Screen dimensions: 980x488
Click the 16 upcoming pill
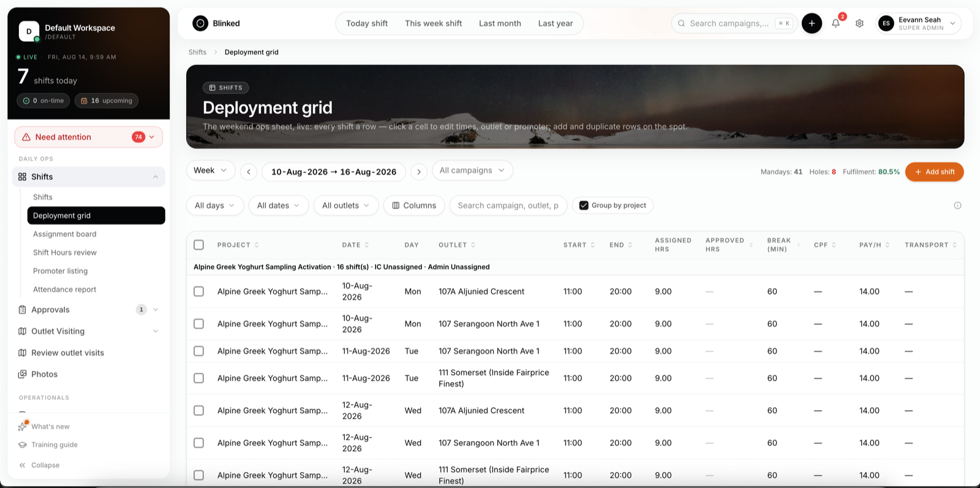tap(107, 101)
